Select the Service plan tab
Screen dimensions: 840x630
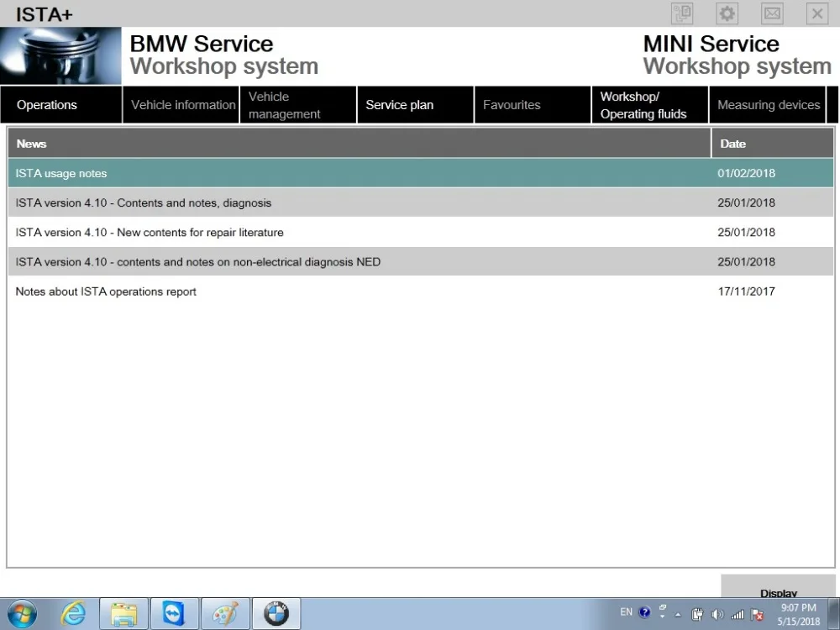point(415,105)
